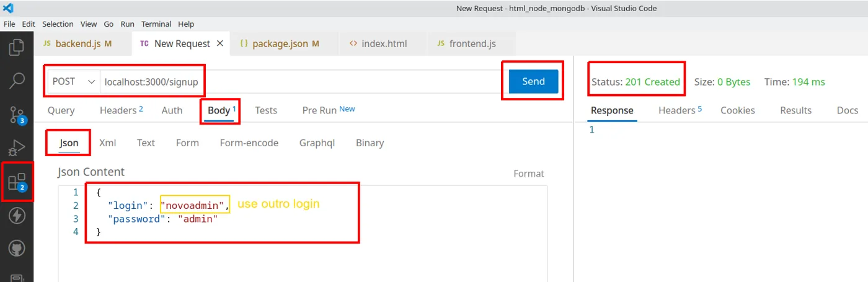
Task: Switch to frontend.js editor tab
Action: tap(471, 43)
